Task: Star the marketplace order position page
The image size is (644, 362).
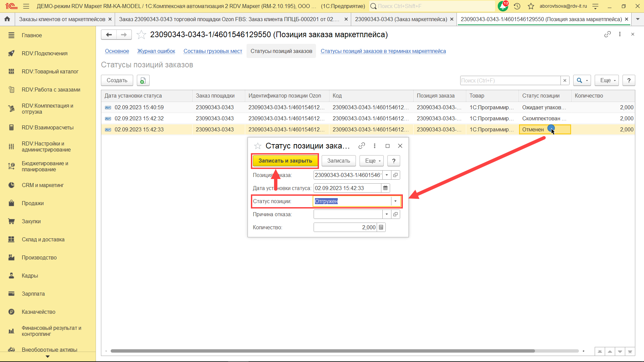Action: (x=142, y=35)
